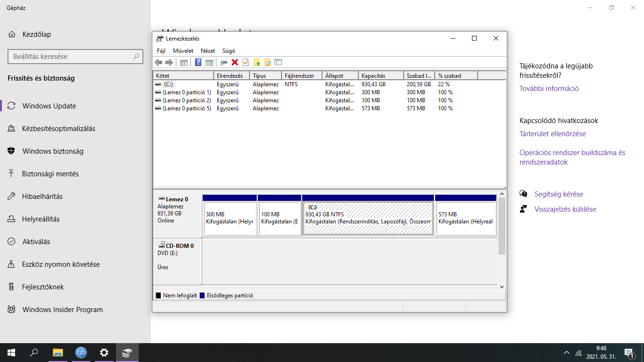Open Windows Insider Program settings page

[75, 310]
